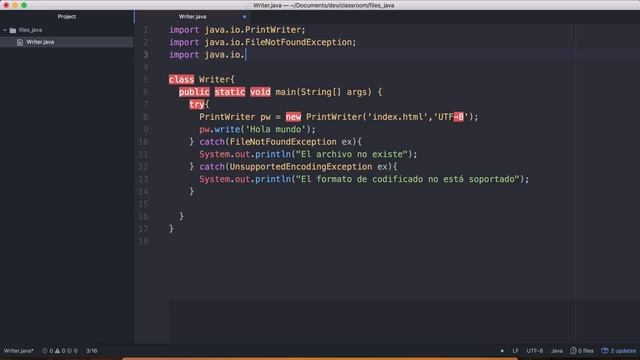
Task: Click the yellow minimize window button
Action: coord(15,5)
